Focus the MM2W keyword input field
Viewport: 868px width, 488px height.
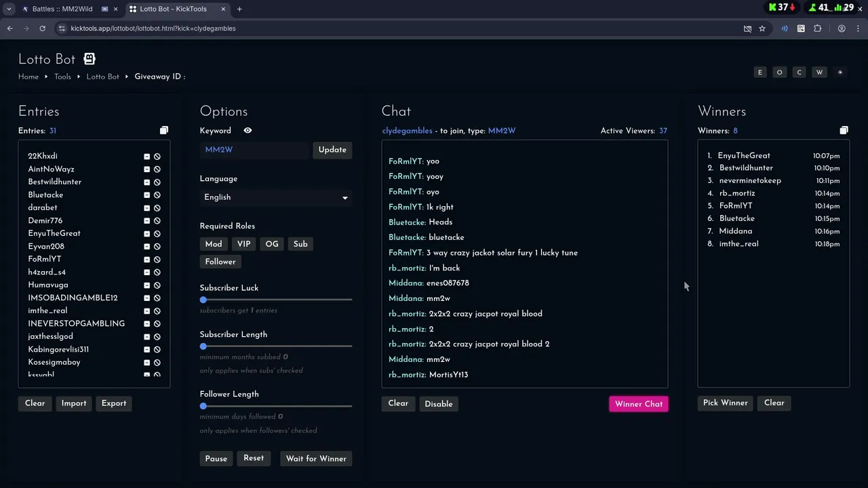tap(254, 150)
